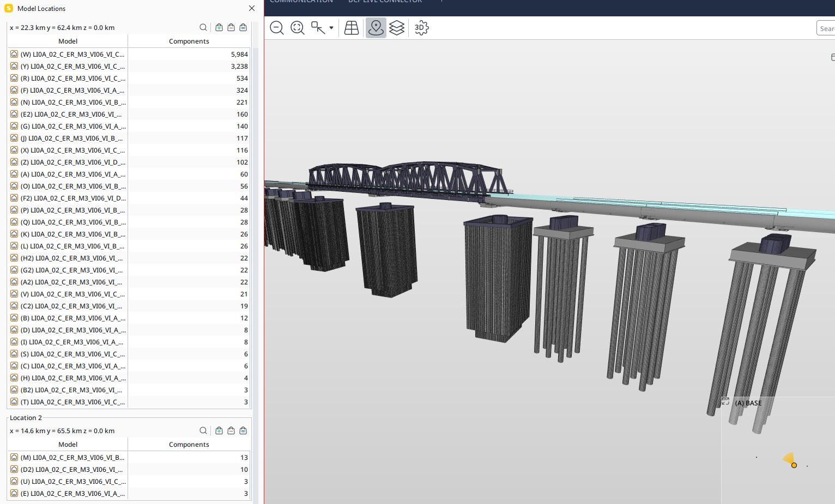This screenshot has width=835, height=504.
Task: Zoom to first location with magnifier icon
Action: [203, 27]
